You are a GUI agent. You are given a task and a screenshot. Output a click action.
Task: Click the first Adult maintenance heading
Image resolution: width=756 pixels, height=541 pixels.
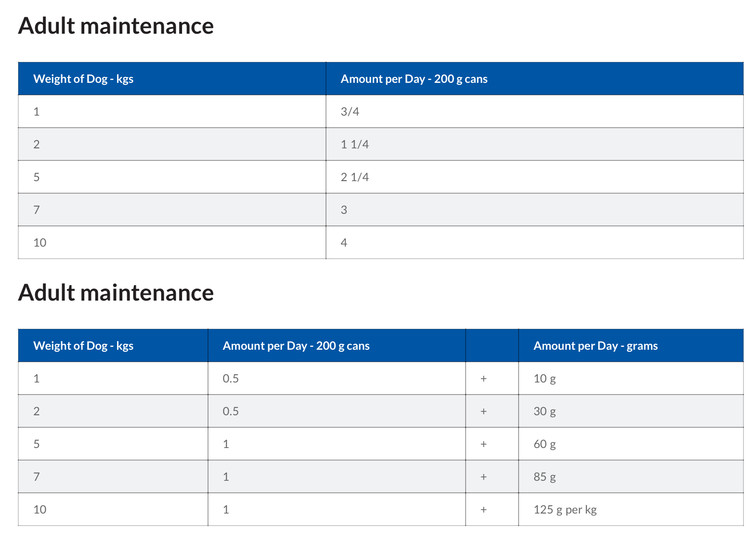(x=116, y=26)
